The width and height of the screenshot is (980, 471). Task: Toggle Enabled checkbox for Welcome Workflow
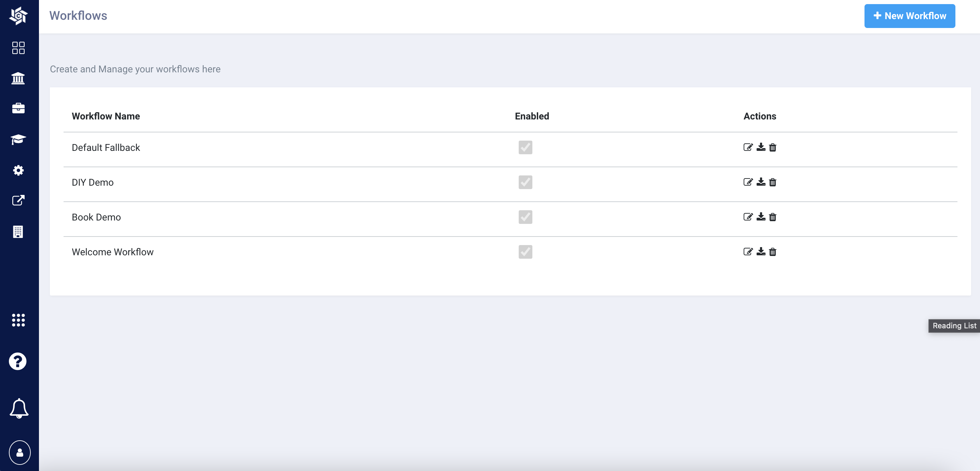pyautogui.click(x=525, y=252)
